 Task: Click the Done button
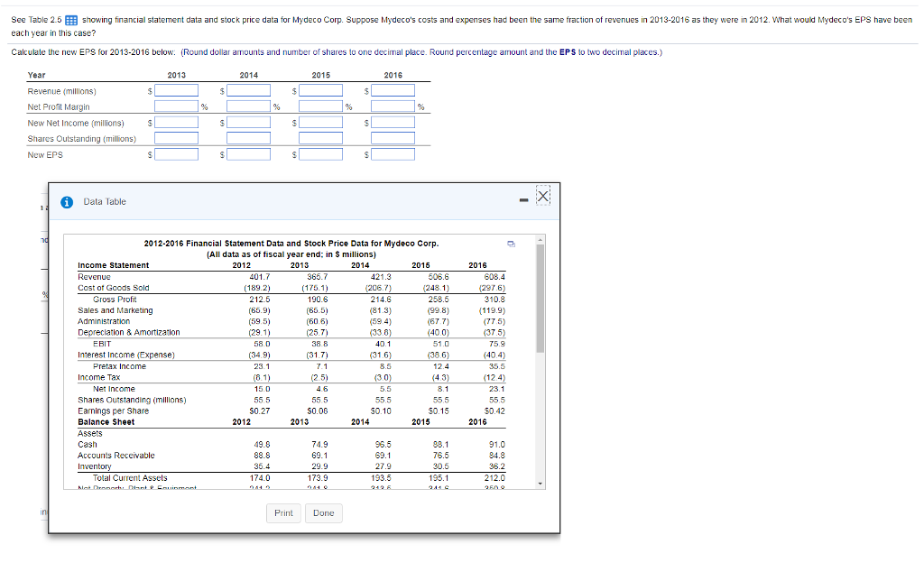click(x=323, y=512)
